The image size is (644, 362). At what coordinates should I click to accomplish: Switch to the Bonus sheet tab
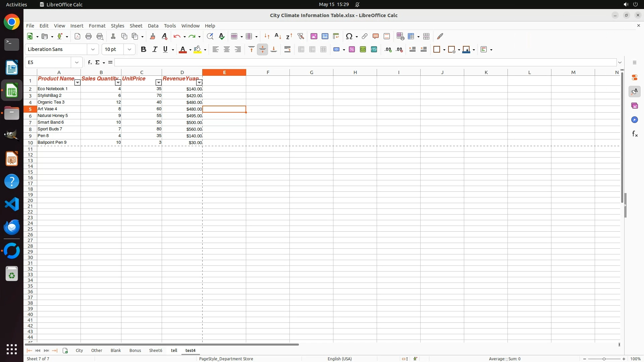135,351
